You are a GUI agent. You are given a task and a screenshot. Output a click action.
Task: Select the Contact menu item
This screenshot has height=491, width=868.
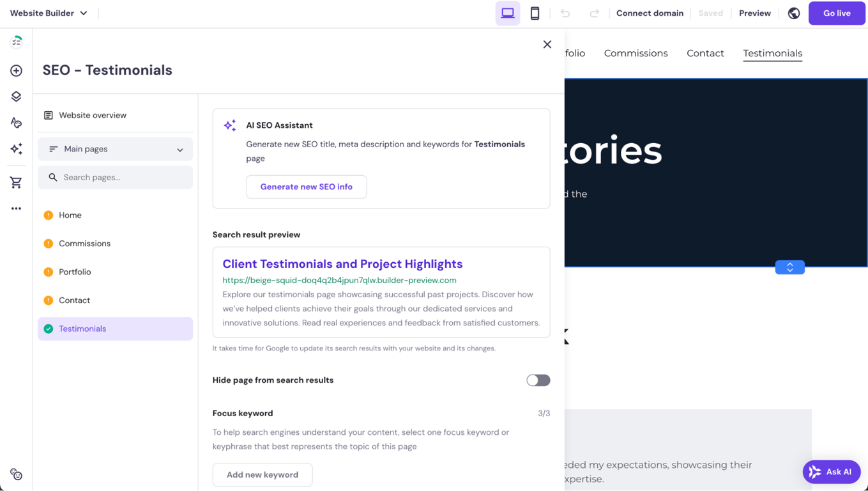(705, 53)
